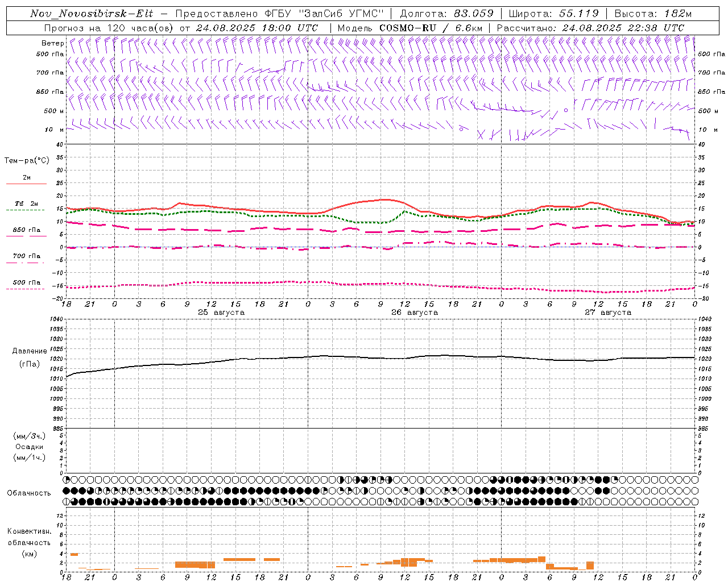This screenshot has height=582, width=728.
Task: Click the solid red 2м legend line
Action: point(26,184)
